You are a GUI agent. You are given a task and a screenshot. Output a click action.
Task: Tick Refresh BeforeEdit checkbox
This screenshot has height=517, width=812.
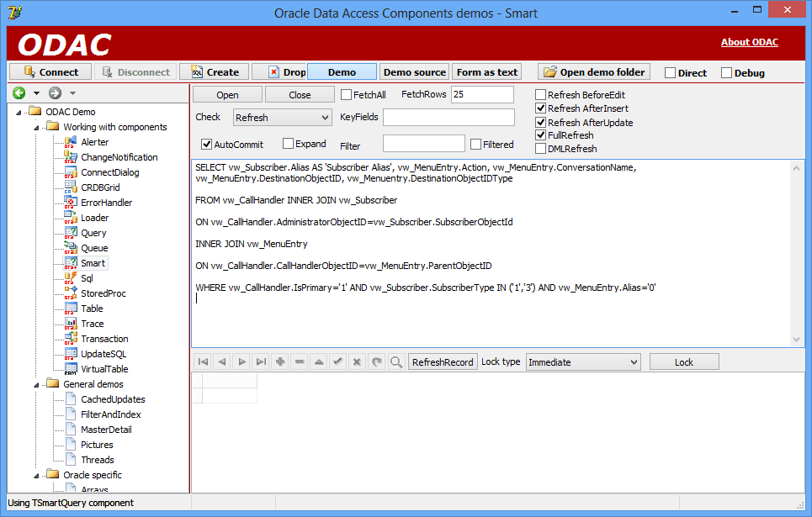[541, 95]
